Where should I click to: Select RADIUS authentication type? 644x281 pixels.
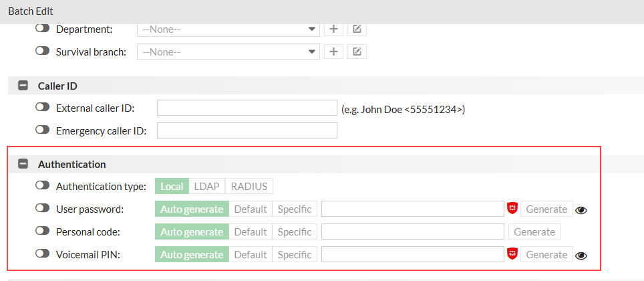tap(249, 186)
